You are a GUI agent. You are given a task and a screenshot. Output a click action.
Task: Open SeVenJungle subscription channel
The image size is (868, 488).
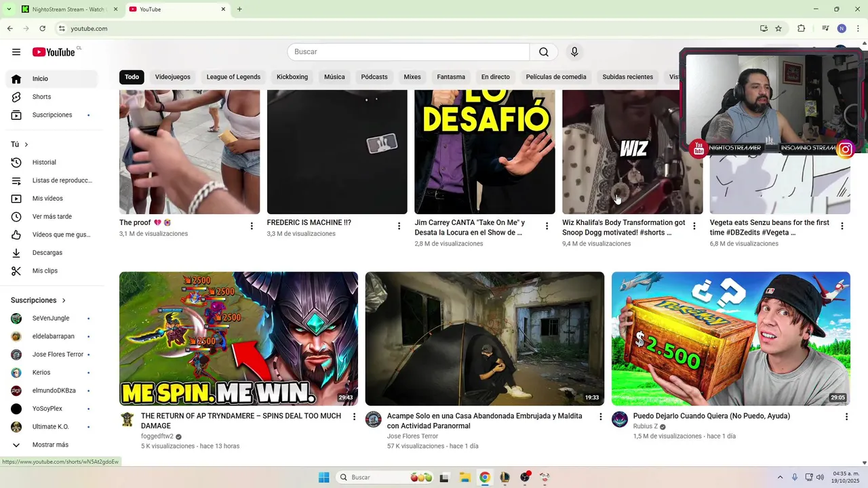(x=52, y=319)
